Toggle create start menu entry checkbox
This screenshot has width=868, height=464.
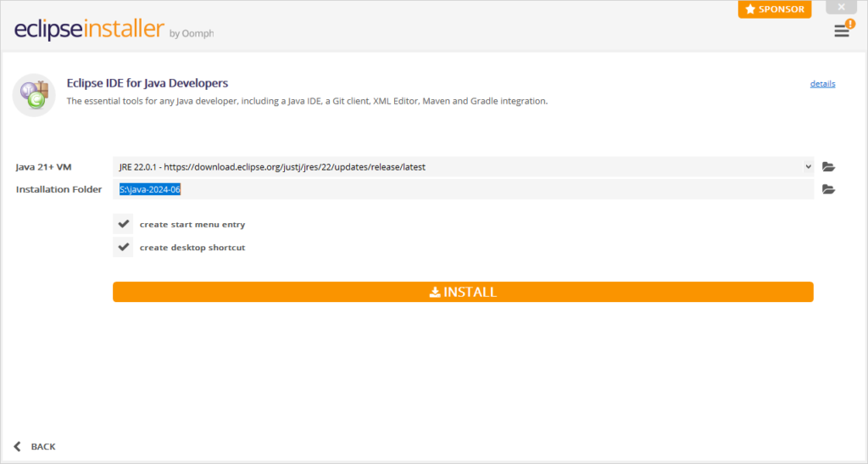pos(124,224)
